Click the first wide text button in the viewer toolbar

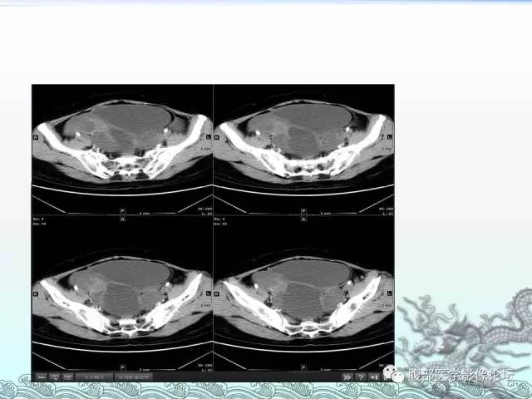pos(94,377)
